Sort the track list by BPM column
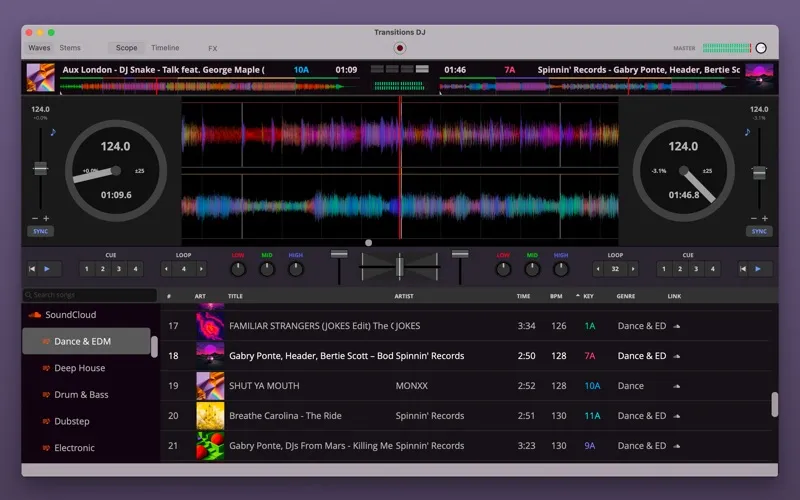The height and width of the screenshot is (500, 800). pyautogui.click(x=556, y=296)
